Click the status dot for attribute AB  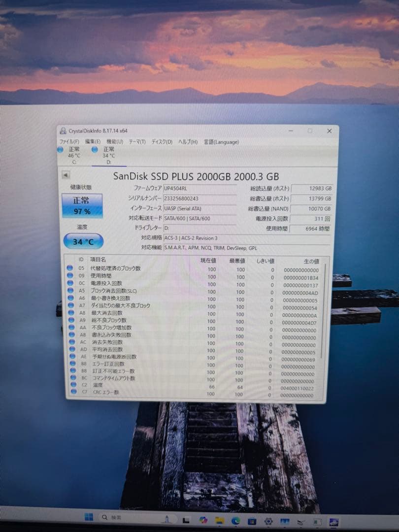71,334
